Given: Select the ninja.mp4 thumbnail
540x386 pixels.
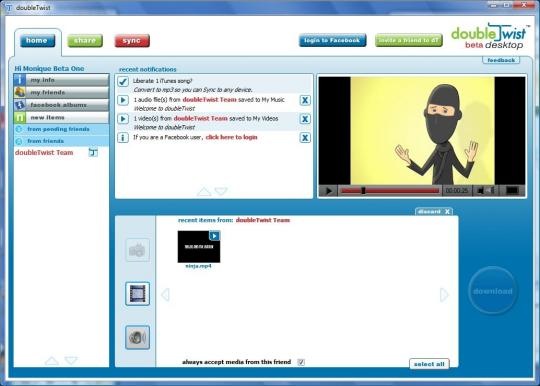Looking at the screenshot, I should point(199,247).
